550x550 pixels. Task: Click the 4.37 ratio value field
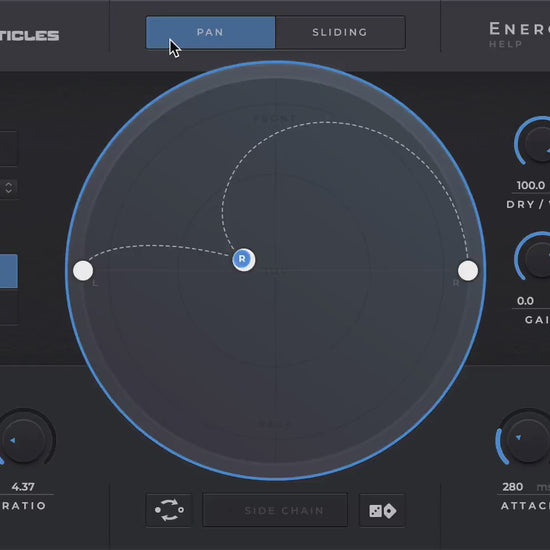coord(24,487)
